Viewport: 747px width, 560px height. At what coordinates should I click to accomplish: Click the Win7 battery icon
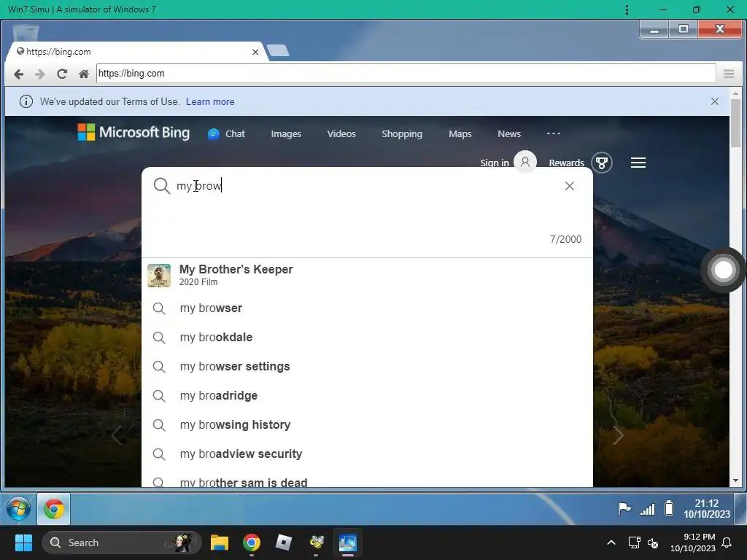pyautogui.click(x=669, y=508)
